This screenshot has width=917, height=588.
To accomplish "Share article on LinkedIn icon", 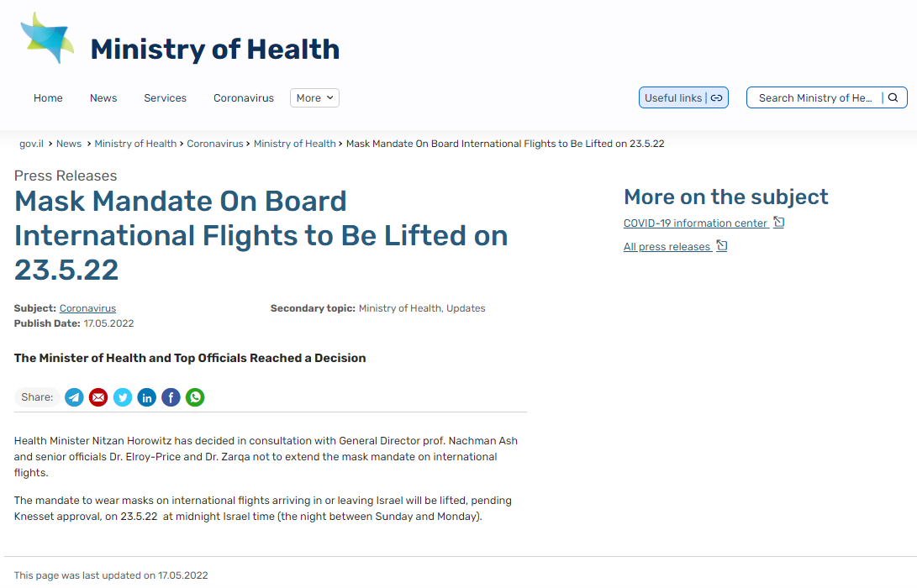I will pos(147,397).
